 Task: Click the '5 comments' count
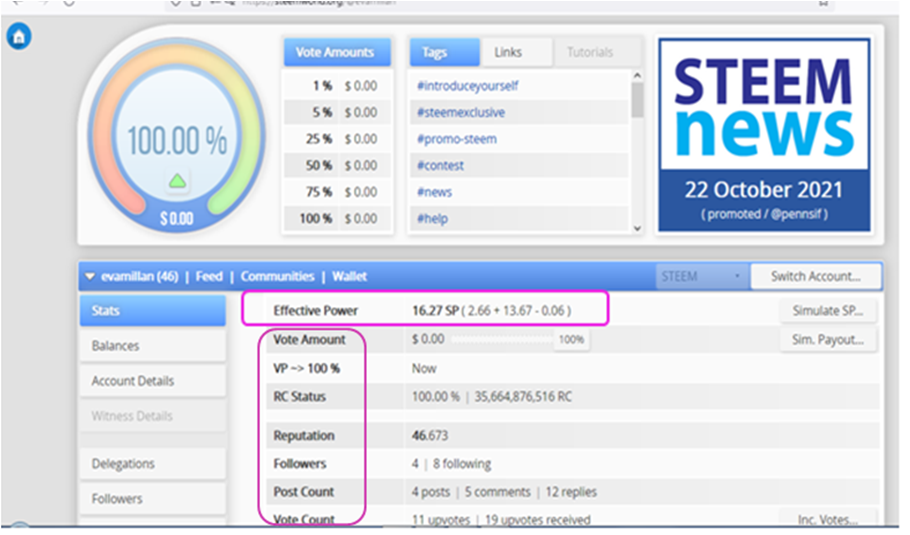click(497, 491)
